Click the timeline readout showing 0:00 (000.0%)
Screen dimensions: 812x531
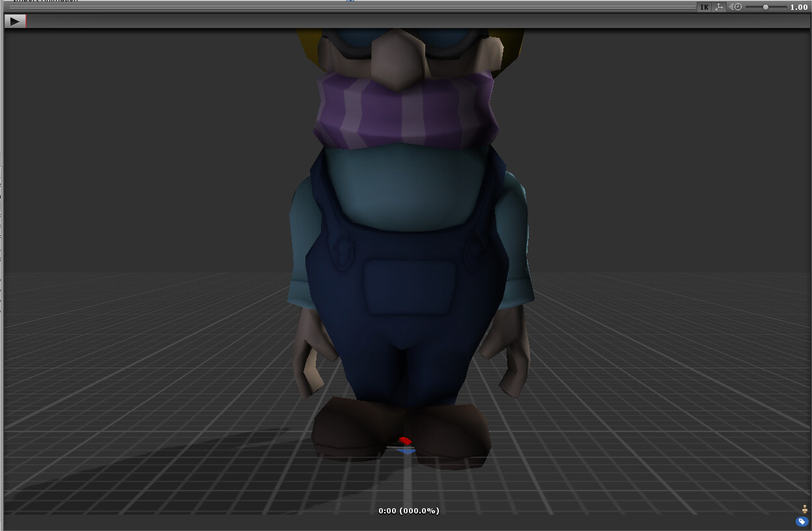[x=409, y=511]
